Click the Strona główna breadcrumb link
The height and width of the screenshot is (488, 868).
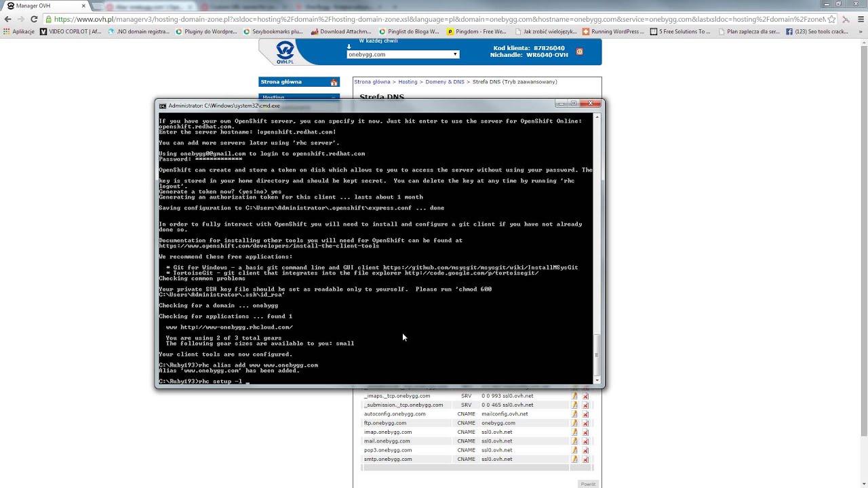pos(372,82)
